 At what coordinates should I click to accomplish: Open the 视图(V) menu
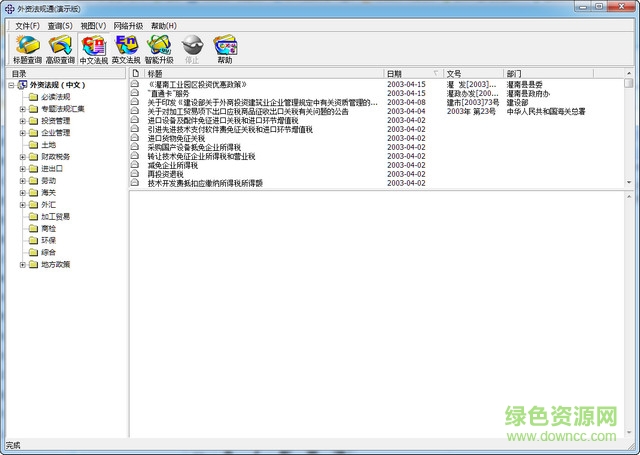point(93,26)
